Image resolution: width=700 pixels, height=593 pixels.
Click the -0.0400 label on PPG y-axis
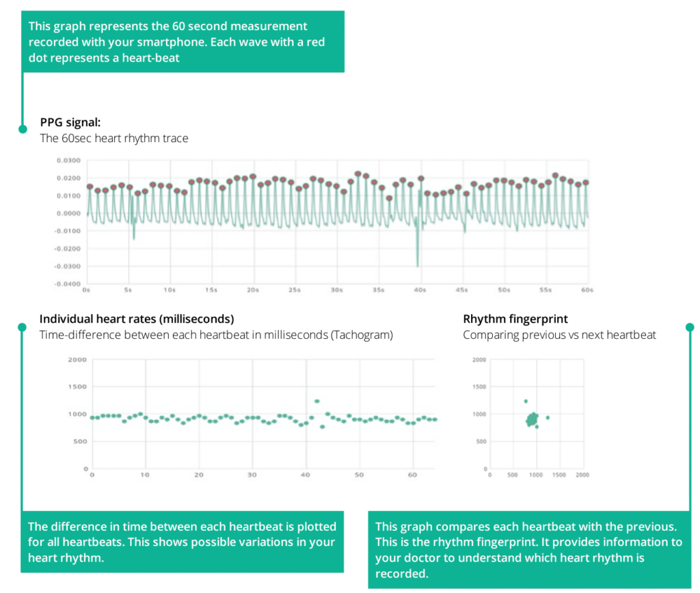pyautogui.click(x=68, y=284)
